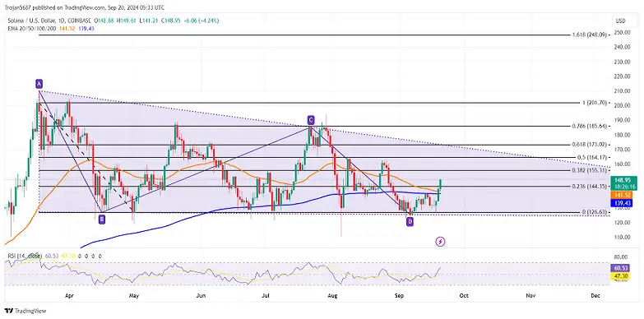Click the 1 (201.70) Fibonacci label

pos(595,102)
